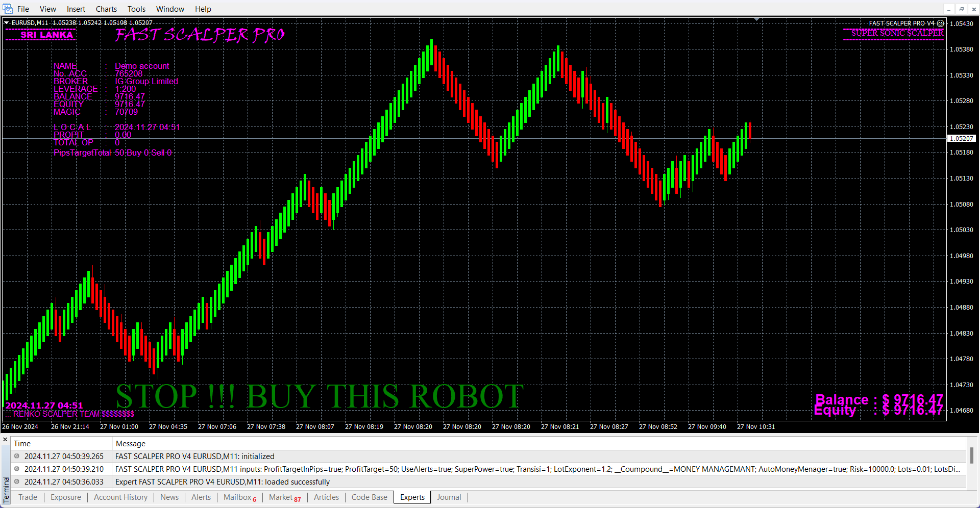
Task: Click the Message column header
Action: 131,444
